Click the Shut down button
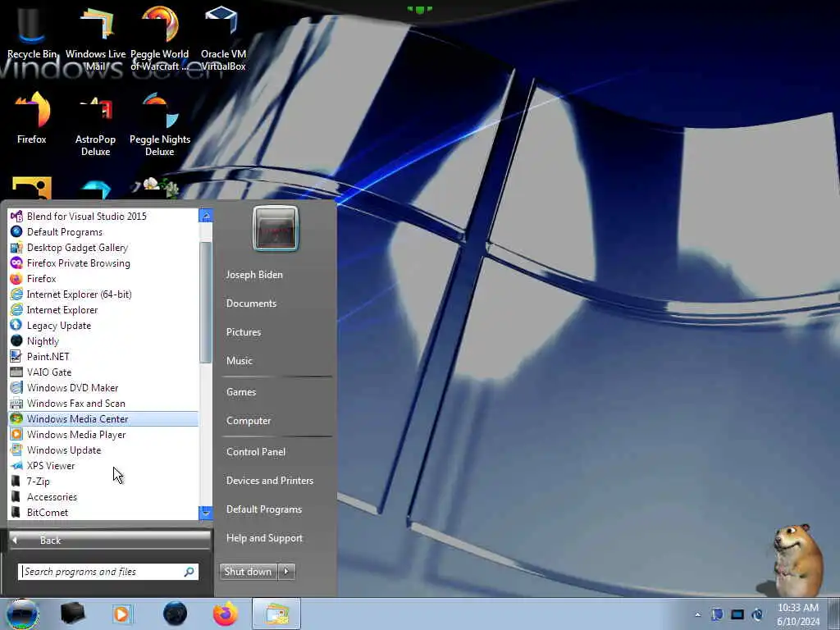This screenshot has width=840, height=630. coord(248,572)
